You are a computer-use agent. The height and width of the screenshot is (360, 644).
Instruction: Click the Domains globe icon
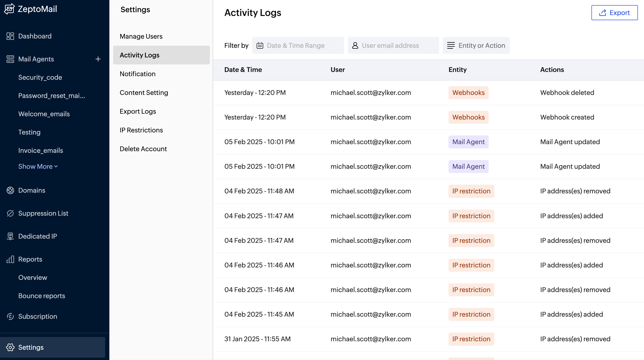(x=10, y=190)
